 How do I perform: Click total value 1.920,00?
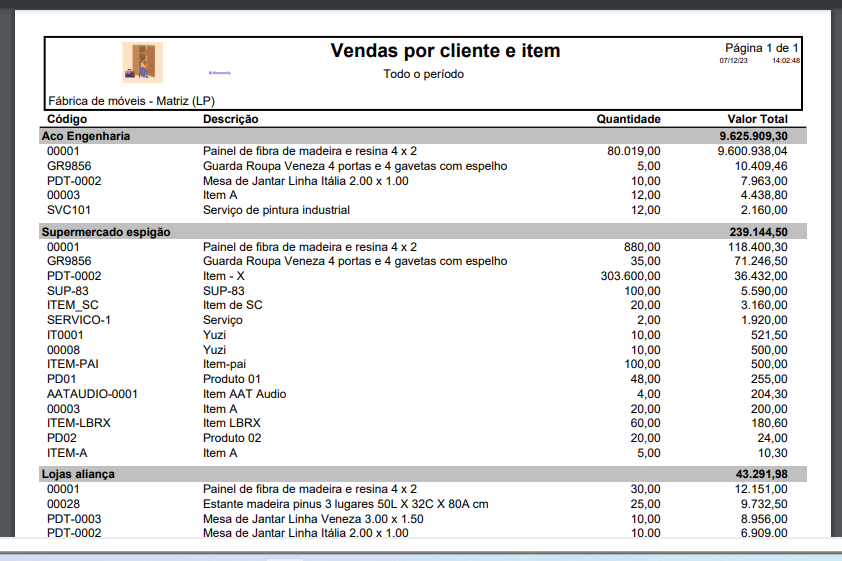point(764,320)
